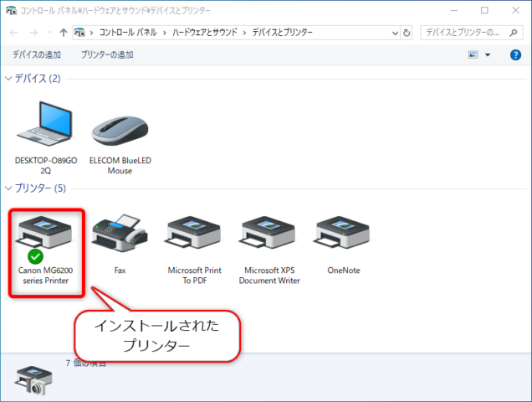
Task: Collapse the プリンター (5) group
Action: click(8, 188)
